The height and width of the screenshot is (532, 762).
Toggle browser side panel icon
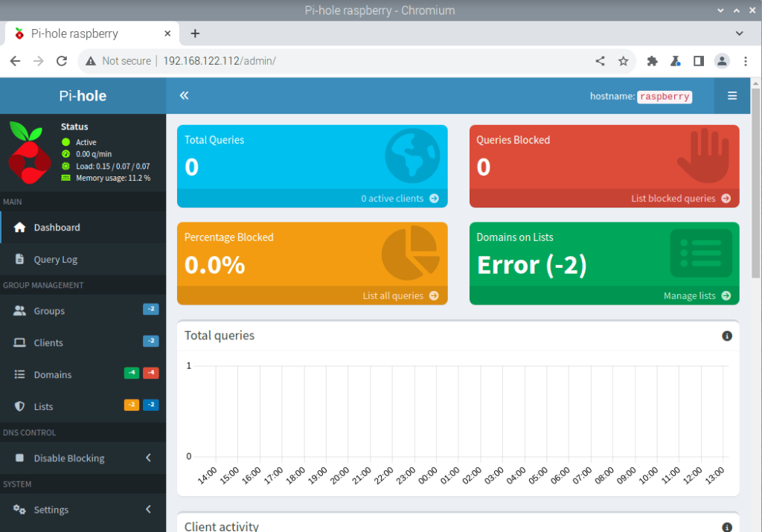point(698,61)
